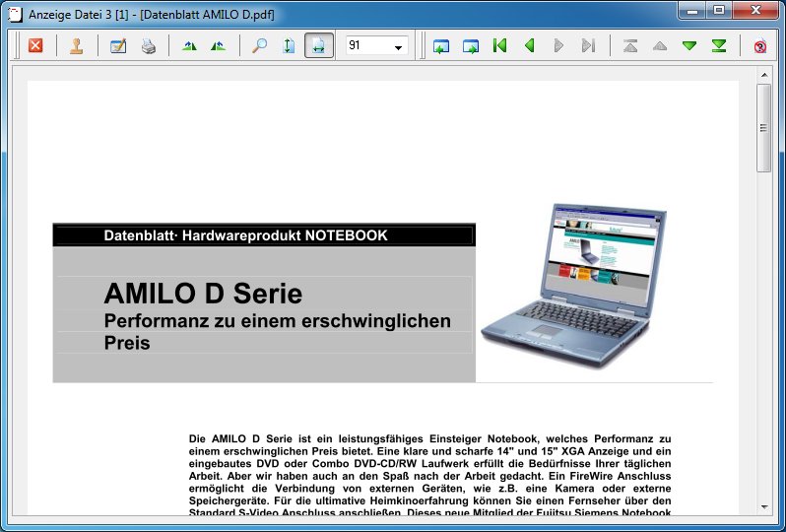
Task: Minimize the Anzeige Datei window
Action: 692,10
